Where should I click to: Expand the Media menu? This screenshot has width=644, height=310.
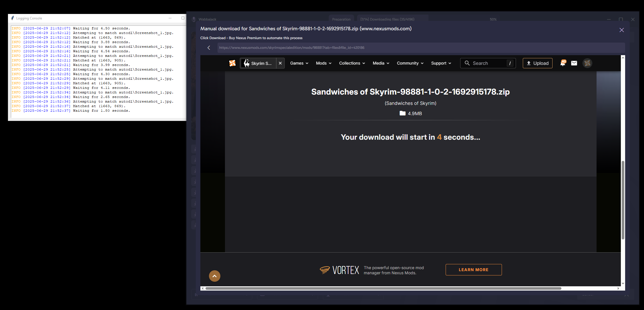point(381,63)
